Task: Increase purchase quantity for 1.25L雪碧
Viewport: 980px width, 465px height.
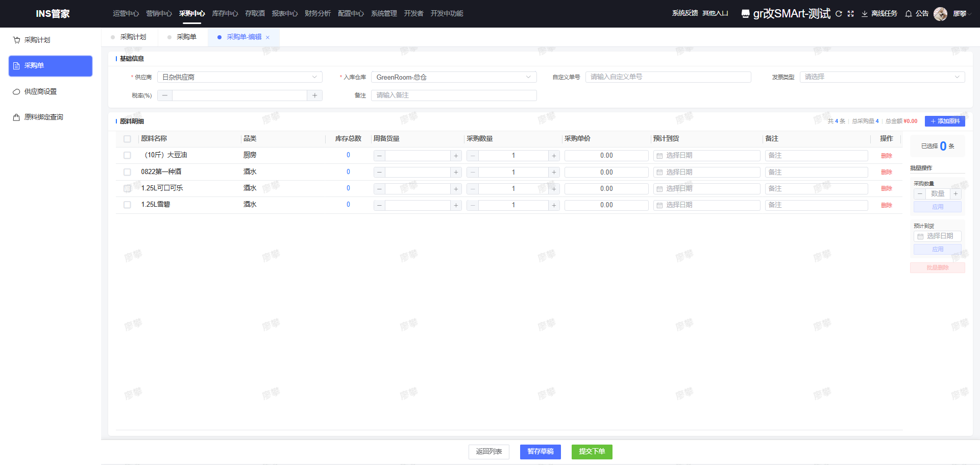Action: pyautogui.click(x=554, y=205)
